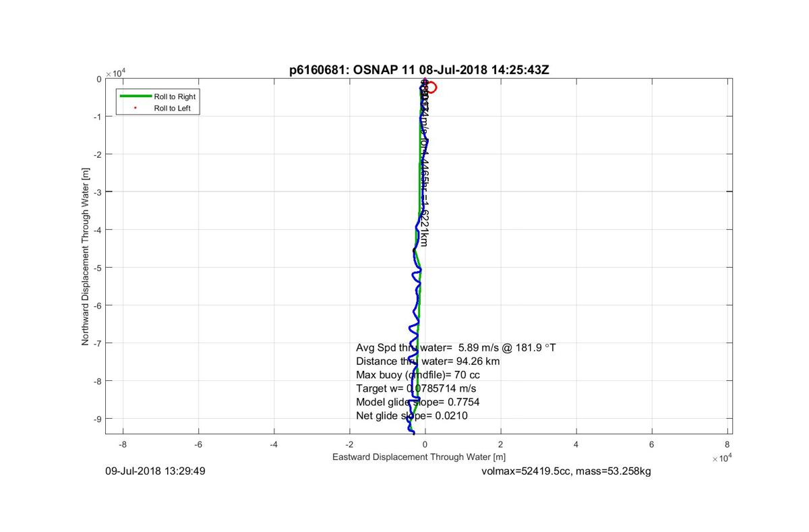809x532 pixels.
Task: Click the y-axis tick label -8
Action: tap(97, 382)
